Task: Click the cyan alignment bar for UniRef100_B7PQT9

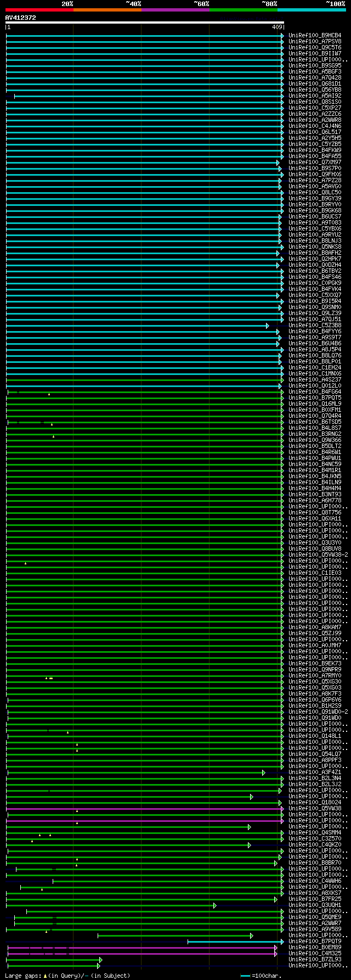Action: point(235,942)
